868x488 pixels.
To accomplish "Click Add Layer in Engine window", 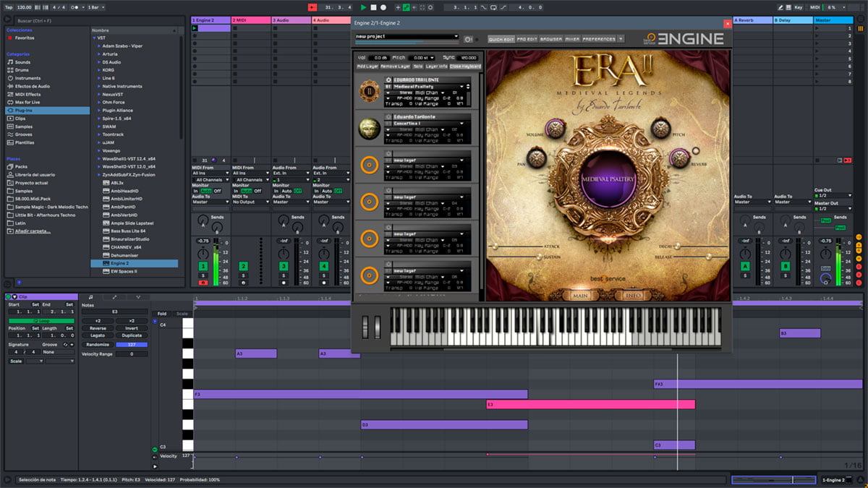I will coord(367,67).
